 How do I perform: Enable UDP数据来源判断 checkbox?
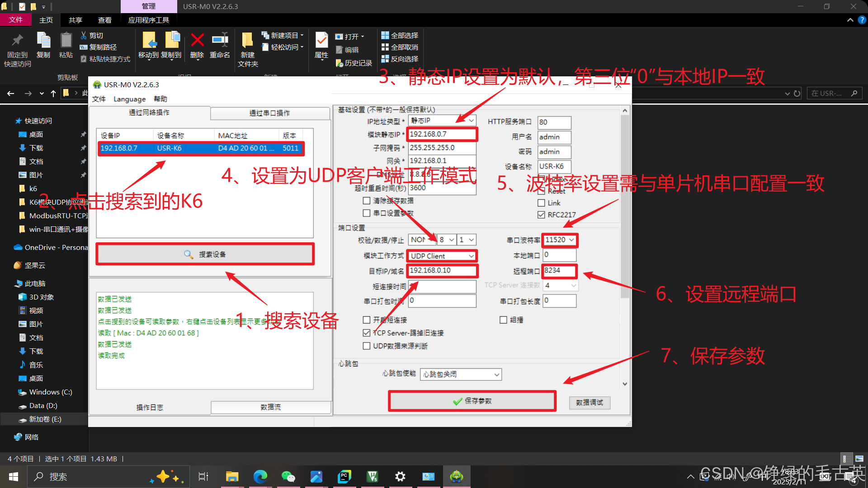point(367,346)
